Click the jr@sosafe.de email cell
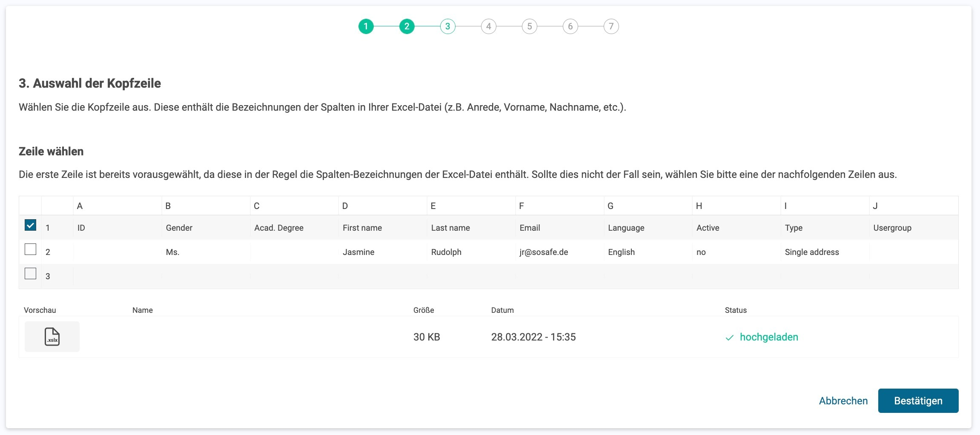 click(x=544, y=252)
